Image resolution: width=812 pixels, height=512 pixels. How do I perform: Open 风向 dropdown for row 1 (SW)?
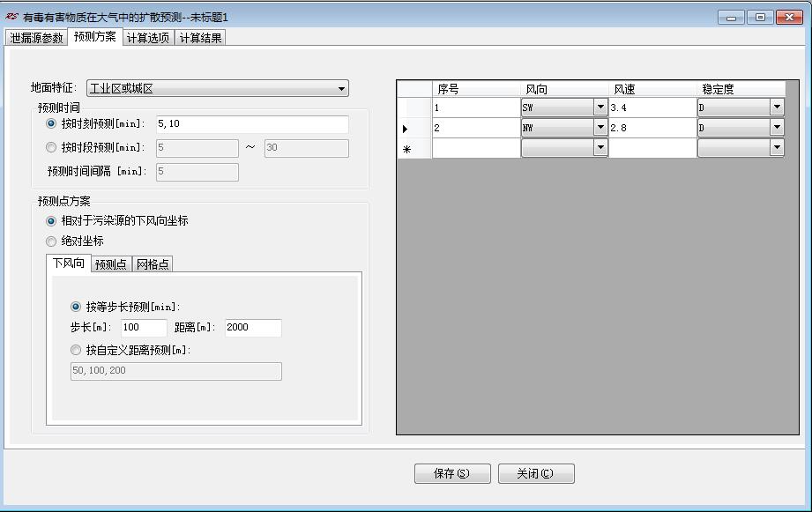point(600,108)
